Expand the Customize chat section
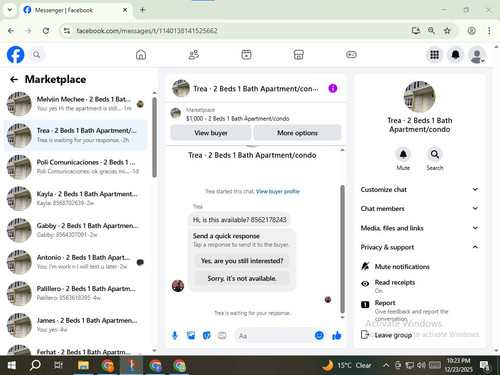Screen dimensions: 500x375 point(419,189)
